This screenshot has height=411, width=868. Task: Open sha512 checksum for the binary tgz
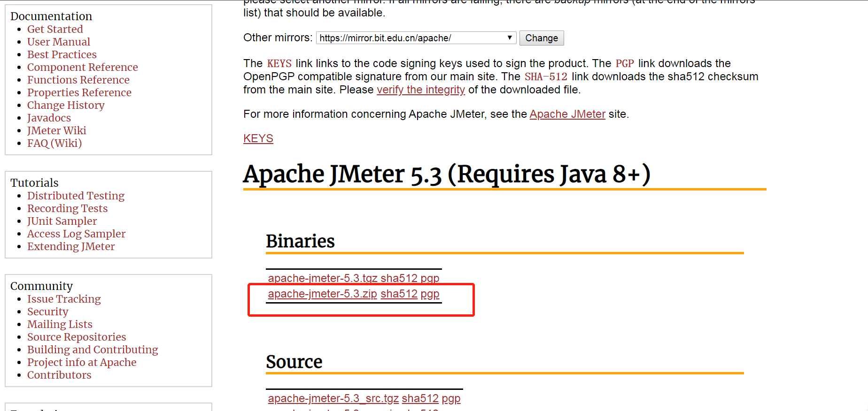pyautogui.click(x=399, y=278)
